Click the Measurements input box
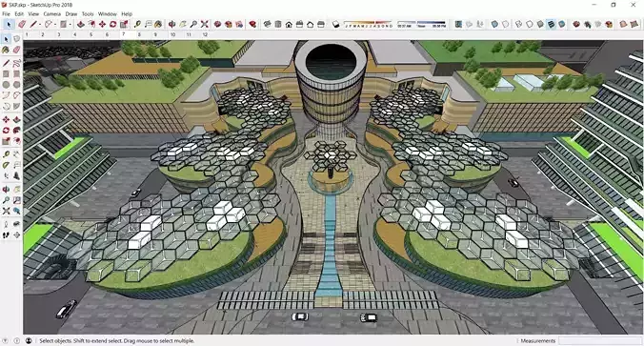644x346 pixels. [x=599, y=340]
